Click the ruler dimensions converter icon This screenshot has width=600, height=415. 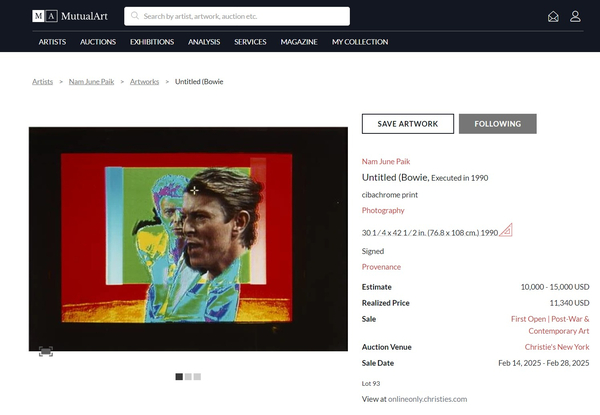click(x=506, y=231)
